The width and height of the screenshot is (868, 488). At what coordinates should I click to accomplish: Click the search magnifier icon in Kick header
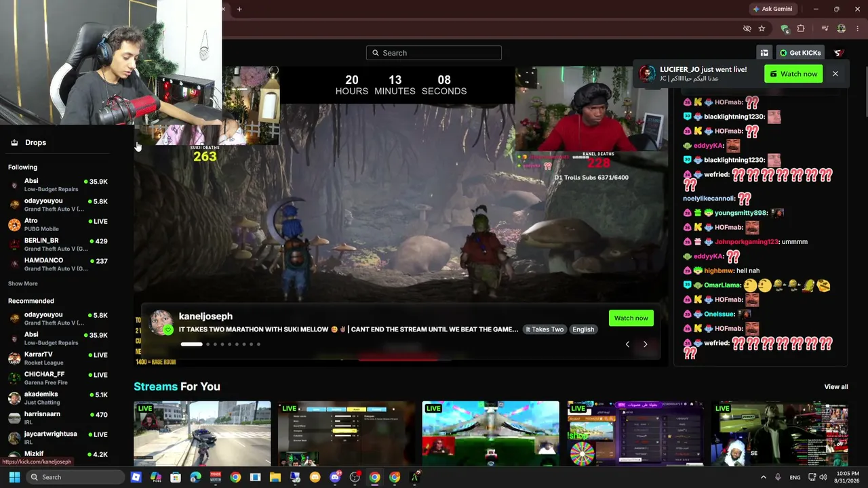pyautogui.click(x=375, y=53)
